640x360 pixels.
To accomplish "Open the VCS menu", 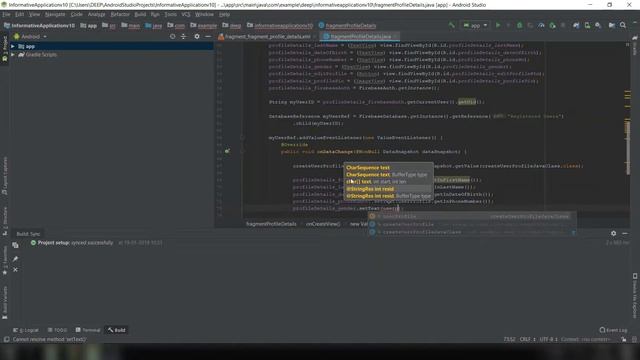I will [x=186, y=14].
